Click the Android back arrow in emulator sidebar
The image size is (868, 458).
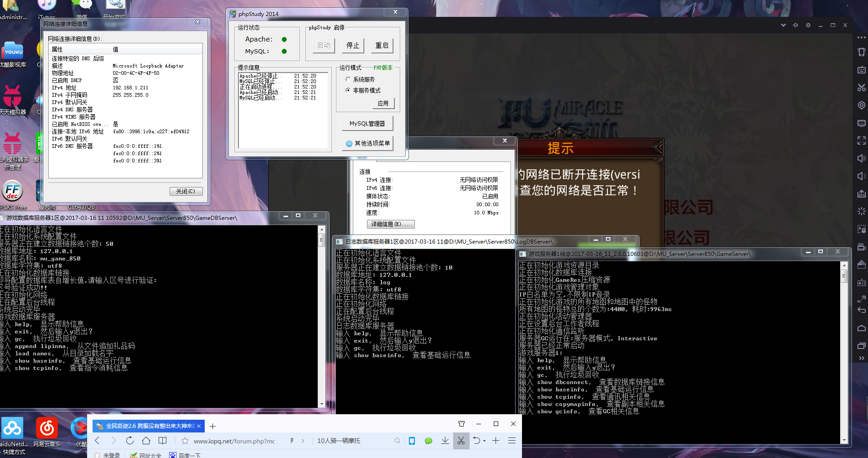(861, 310)
